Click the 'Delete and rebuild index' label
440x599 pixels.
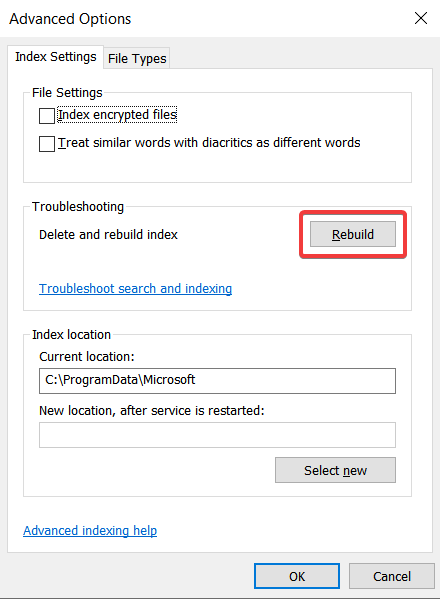point(108,235)
